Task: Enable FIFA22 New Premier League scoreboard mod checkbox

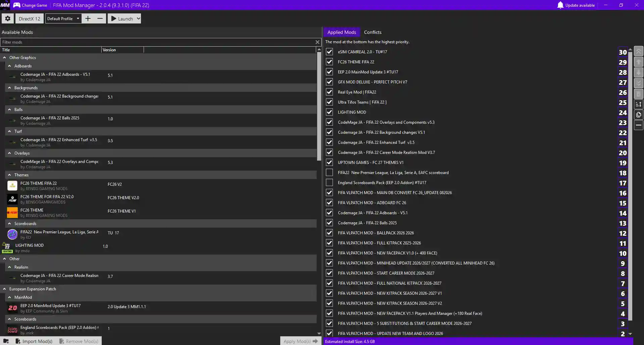Action: pos(329,172)
